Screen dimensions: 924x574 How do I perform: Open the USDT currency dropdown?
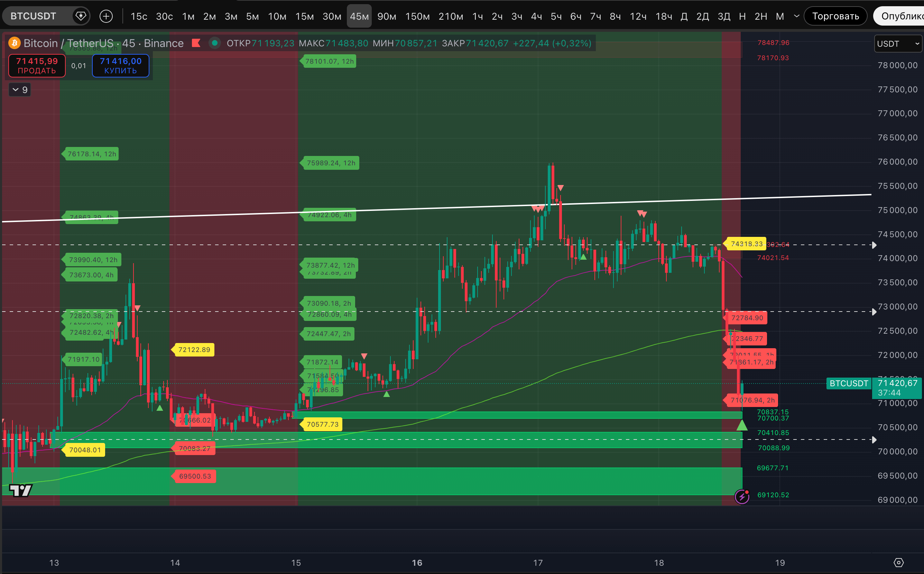897,44
